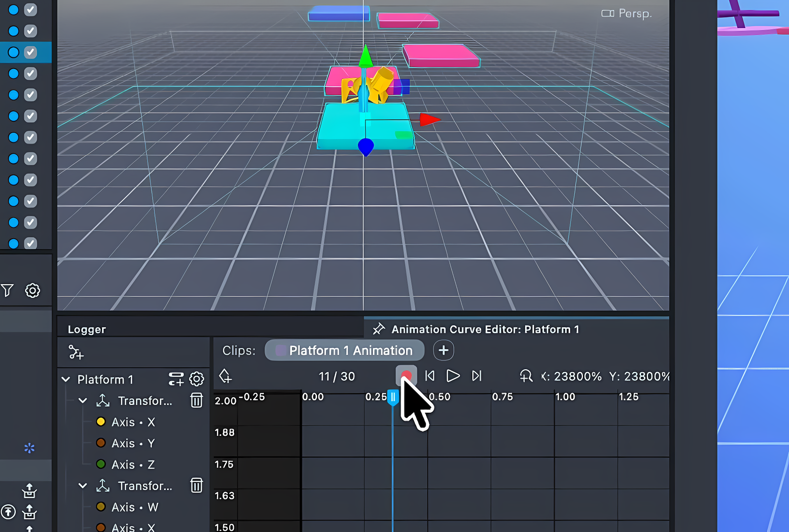The height and width of the screenshot is (532, 789).
Task: Pin the Animation Curve Editor panel
Action: pyautogui.click(x=378, y=329)
